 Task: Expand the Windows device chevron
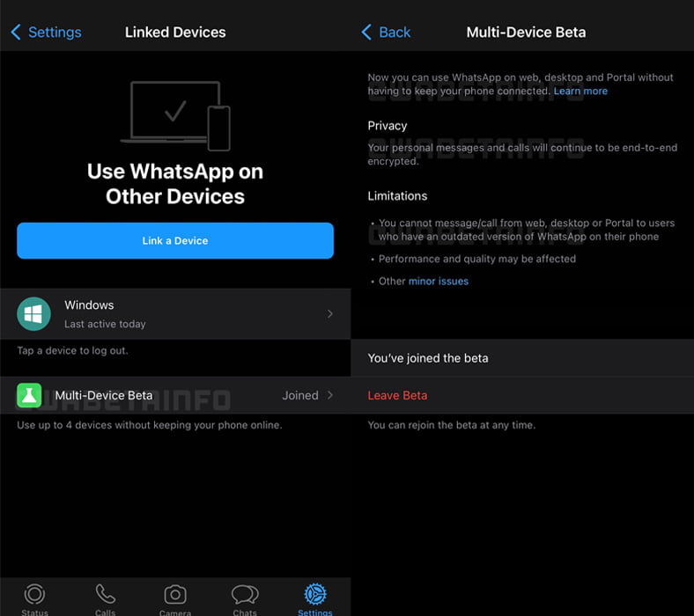(330, 313)
